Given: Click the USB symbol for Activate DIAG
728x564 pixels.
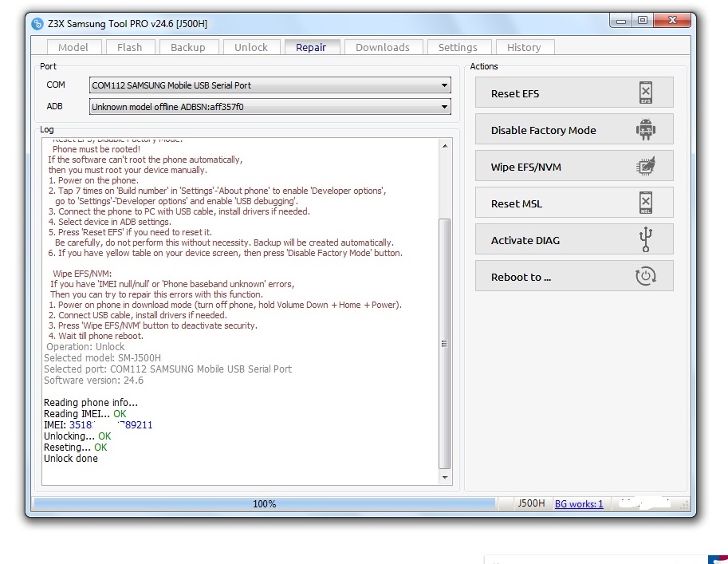Looking at the screenshot, I should (x=645, y=239).
